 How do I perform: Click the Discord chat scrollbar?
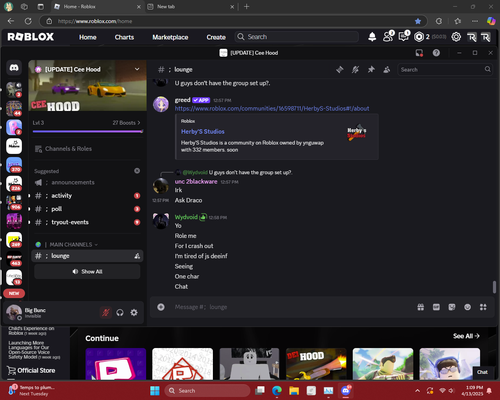pyautogui.click(x=494, y=287)
